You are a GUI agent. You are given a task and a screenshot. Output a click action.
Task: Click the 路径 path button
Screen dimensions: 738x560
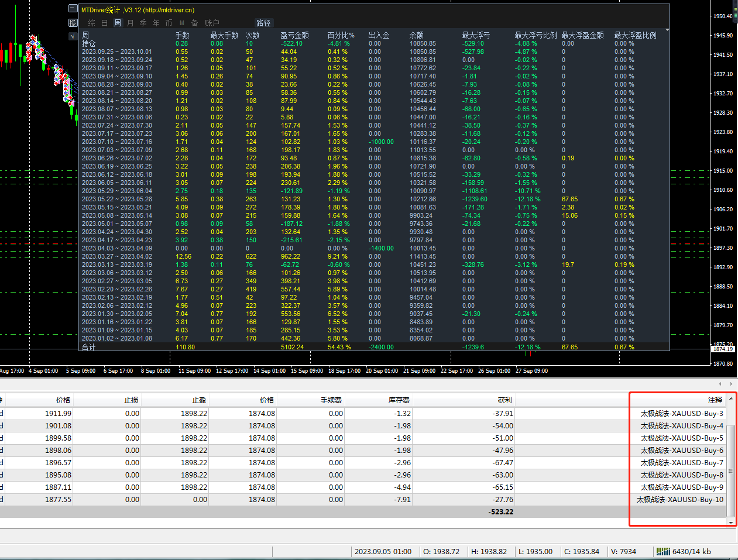tap(264, 23)
